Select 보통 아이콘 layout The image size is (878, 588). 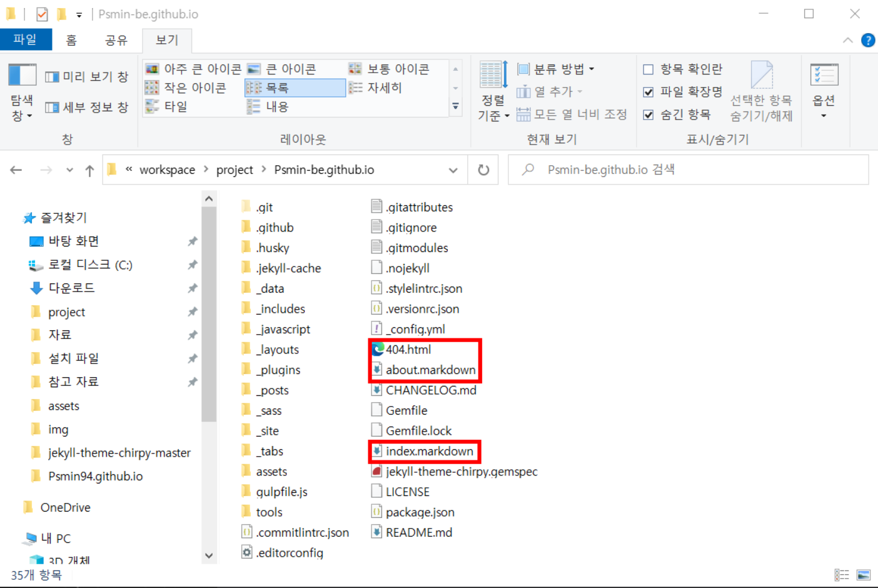[x=389, y=69]
